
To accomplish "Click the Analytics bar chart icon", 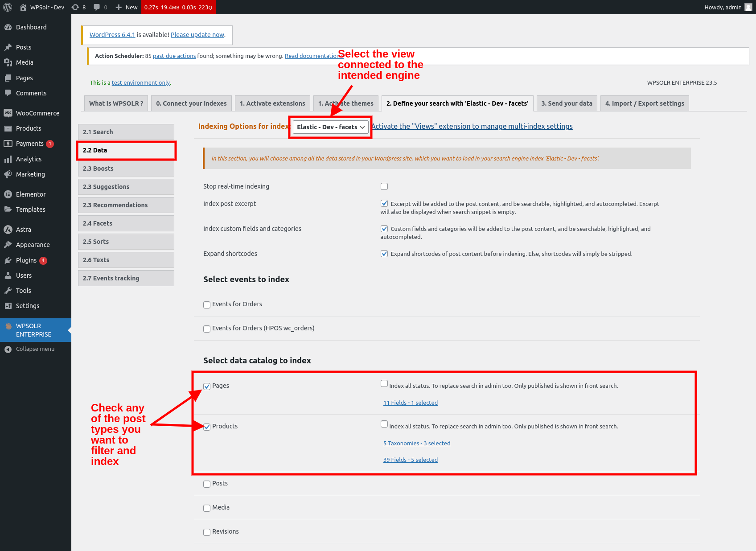I will click(x=8, y=159).
